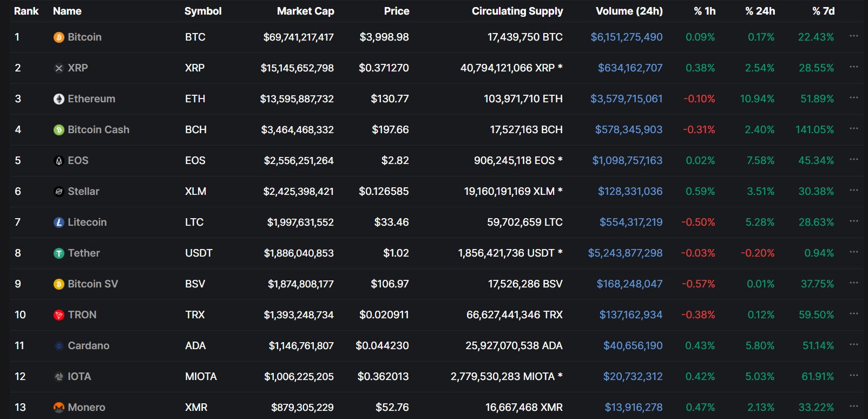Click the Bitcoin Cash green logo icon
Screen dimensions: 868x419
click(x=59, y=130)
